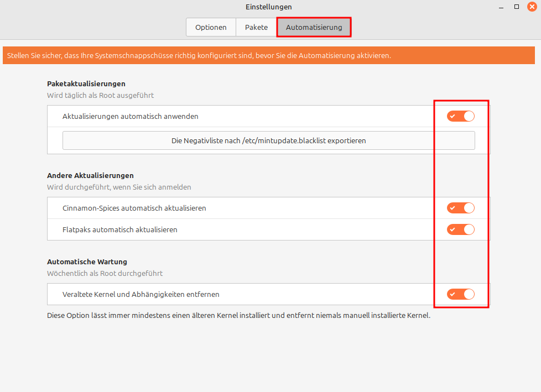The image size is (541, 392).
Task: Close the Einstellungen window
Action: click(532, 7)
